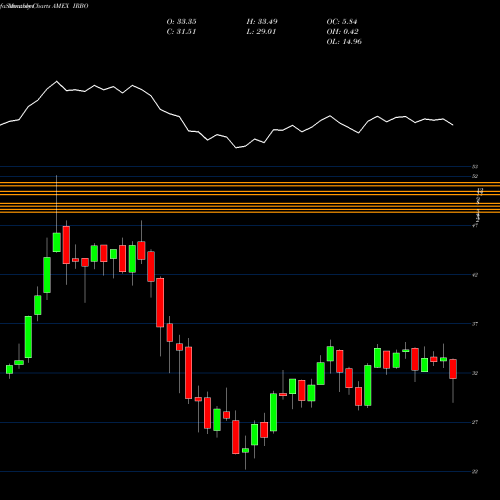Screen dimensions: 500x500
Task: Select the high price value H: 33.49
Action: point(262,22)
